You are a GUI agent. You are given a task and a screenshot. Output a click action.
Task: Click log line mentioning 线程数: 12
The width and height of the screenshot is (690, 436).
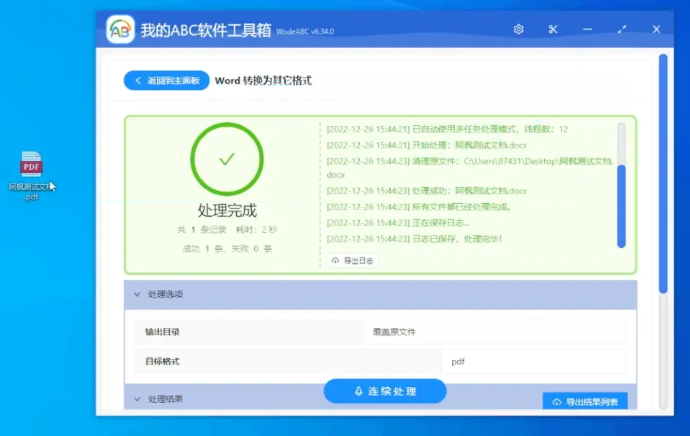447,129
